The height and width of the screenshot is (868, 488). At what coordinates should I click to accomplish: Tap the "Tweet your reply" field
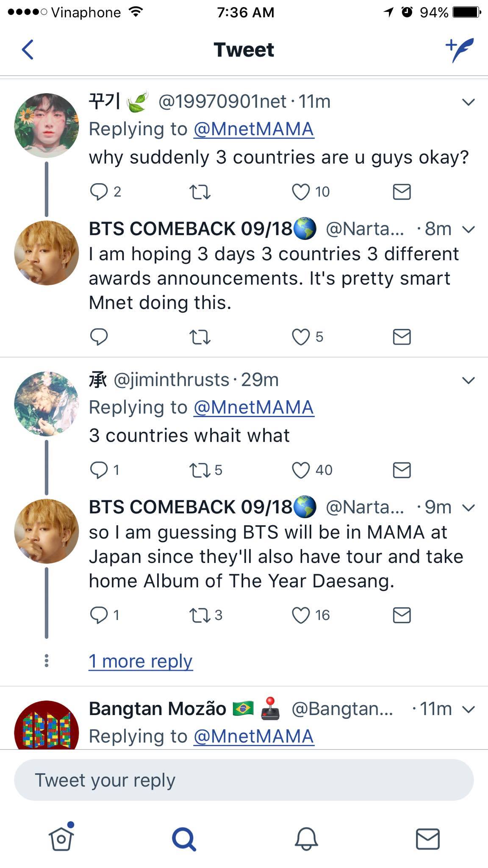pyautogui.click(x=244, y=780)
